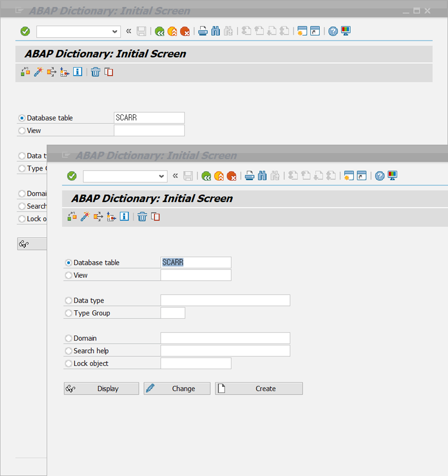This screenshot has width=448, height=476.
Task: Select View radio button in front window
Action: coord(69,275)
